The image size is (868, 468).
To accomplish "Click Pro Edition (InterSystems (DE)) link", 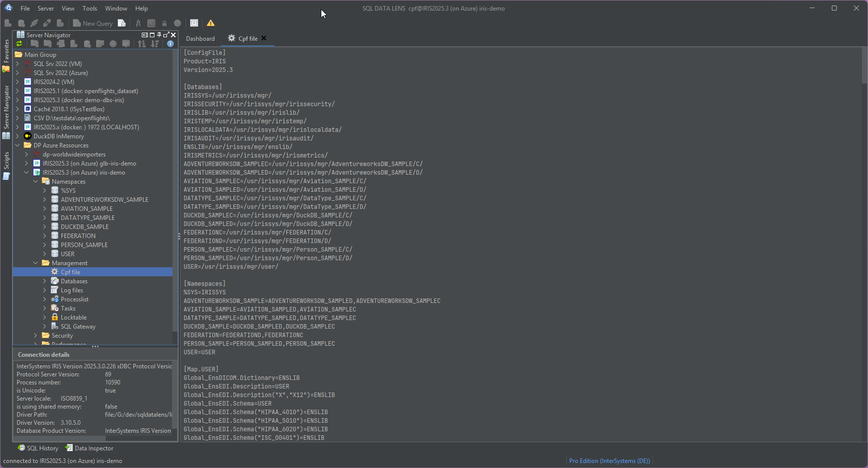I will click(610, 461).
